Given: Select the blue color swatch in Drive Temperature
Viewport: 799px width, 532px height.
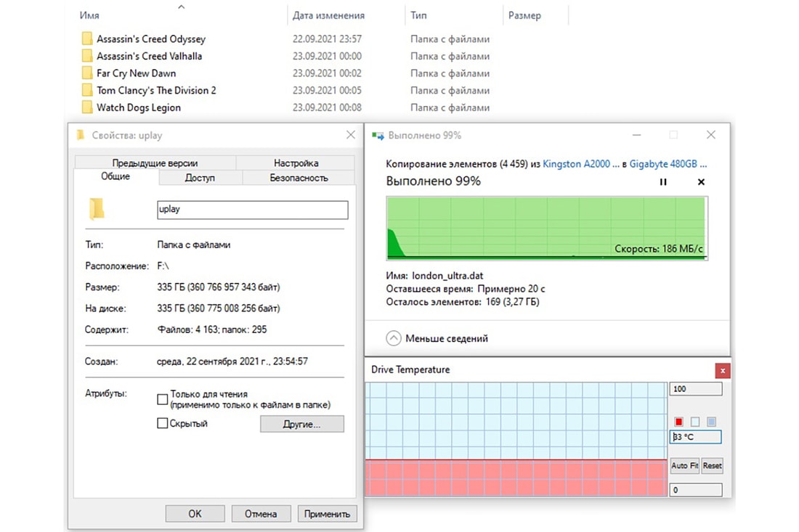Looking at the screenshot, I should coord(711,422).
